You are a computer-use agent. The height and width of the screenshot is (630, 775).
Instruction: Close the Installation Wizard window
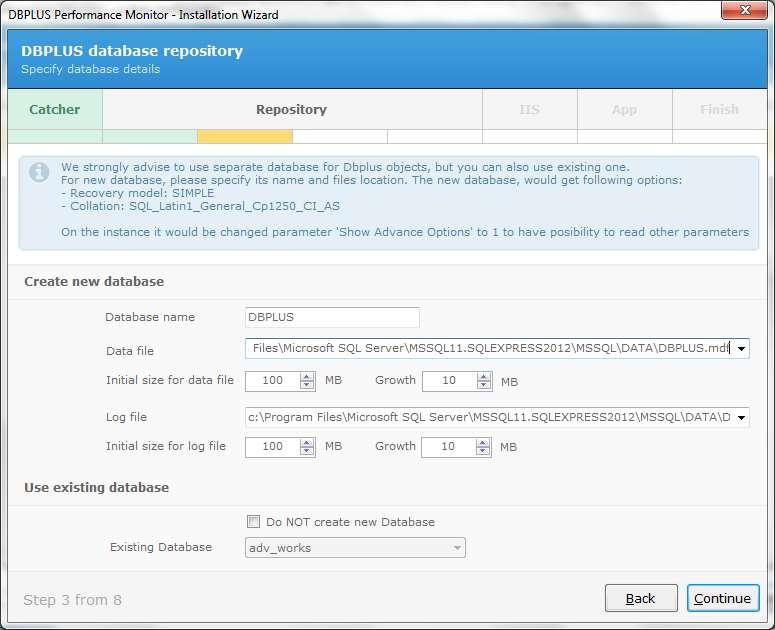tap(745, 10)
